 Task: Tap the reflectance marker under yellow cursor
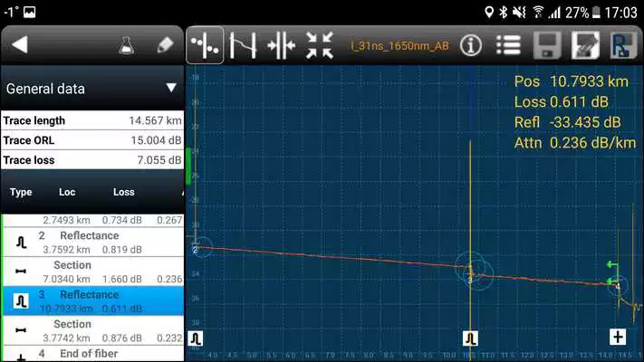(470, 338)
